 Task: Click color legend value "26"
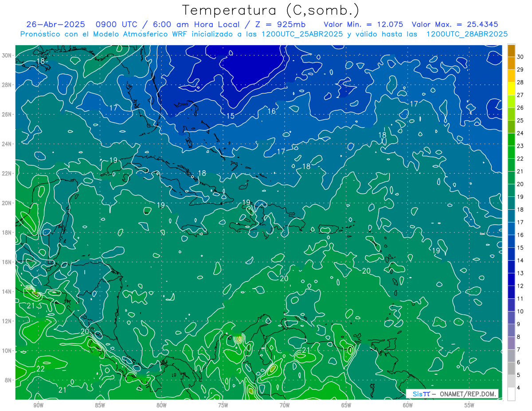520,108
